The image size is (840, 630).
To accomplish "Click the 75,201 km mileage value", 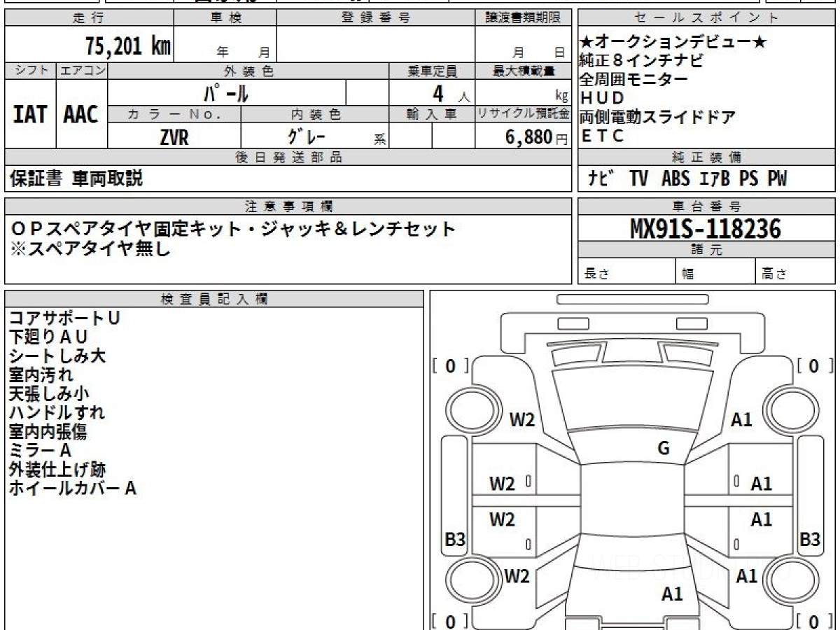I will point(128,43).
